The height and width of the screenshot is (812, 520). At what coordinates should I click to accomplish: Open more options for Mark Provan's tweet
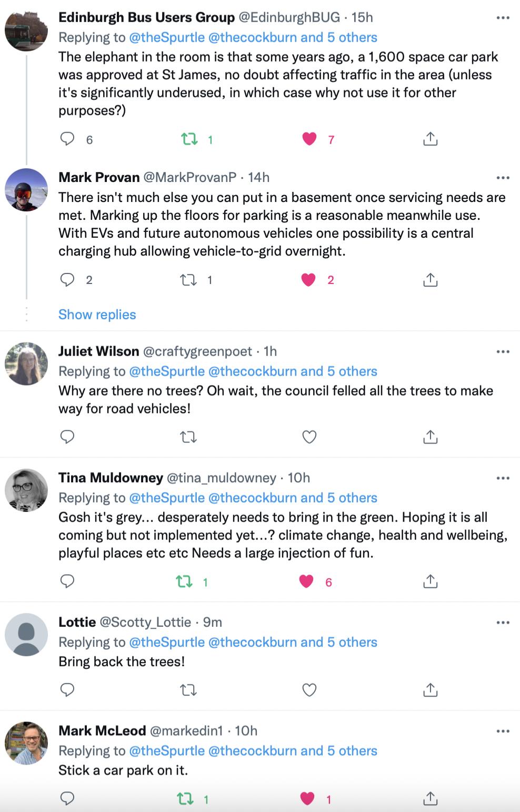[503, 178]
